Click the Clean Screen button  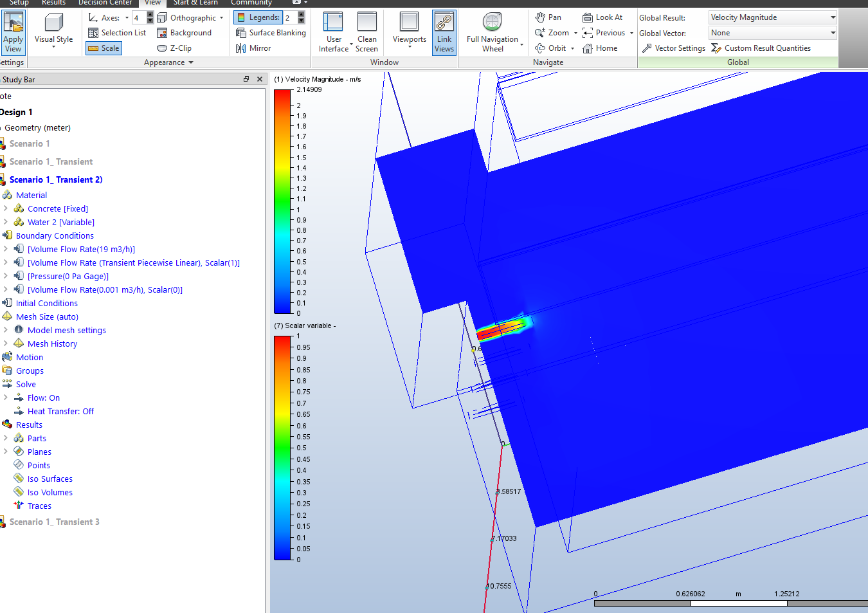pos(366,32)
